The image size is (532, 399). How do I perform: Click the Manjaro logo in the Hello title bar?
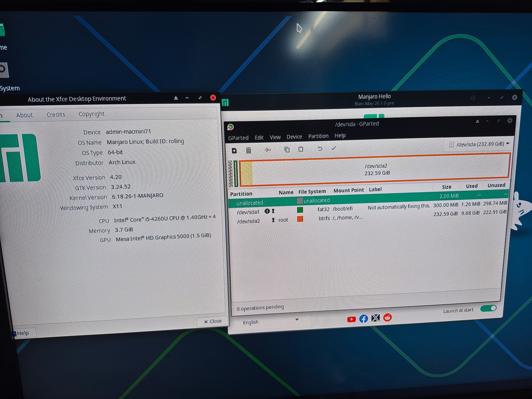click(225, 103)
